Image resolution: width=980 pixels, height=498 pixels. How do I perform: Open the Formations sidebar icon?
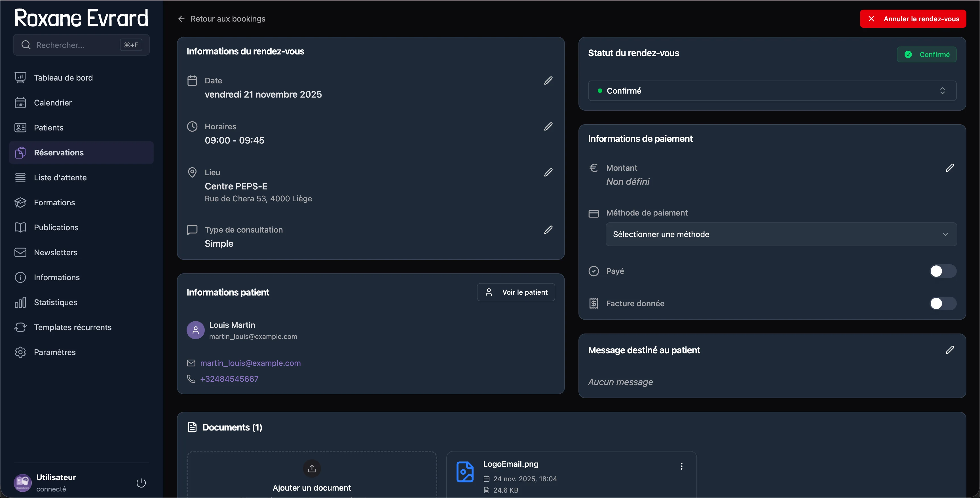[x=20, y=202]
